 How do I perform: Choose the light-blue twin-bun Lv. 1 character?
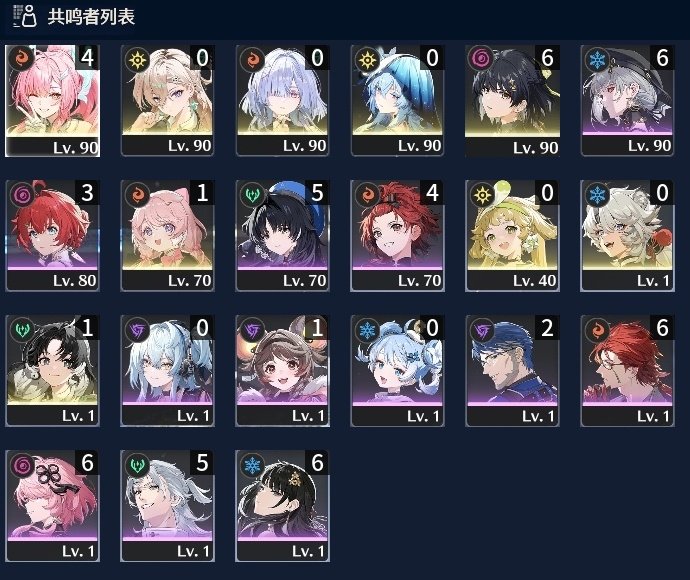pyautogui.click(x=397, y=371)
